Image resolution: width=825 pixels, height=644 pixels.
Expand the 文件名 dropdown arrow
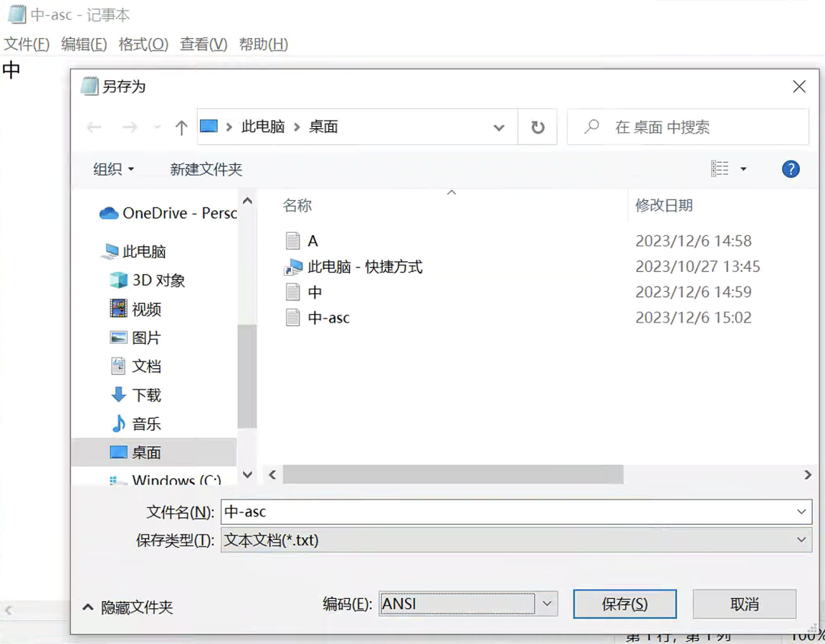[801, 512]
